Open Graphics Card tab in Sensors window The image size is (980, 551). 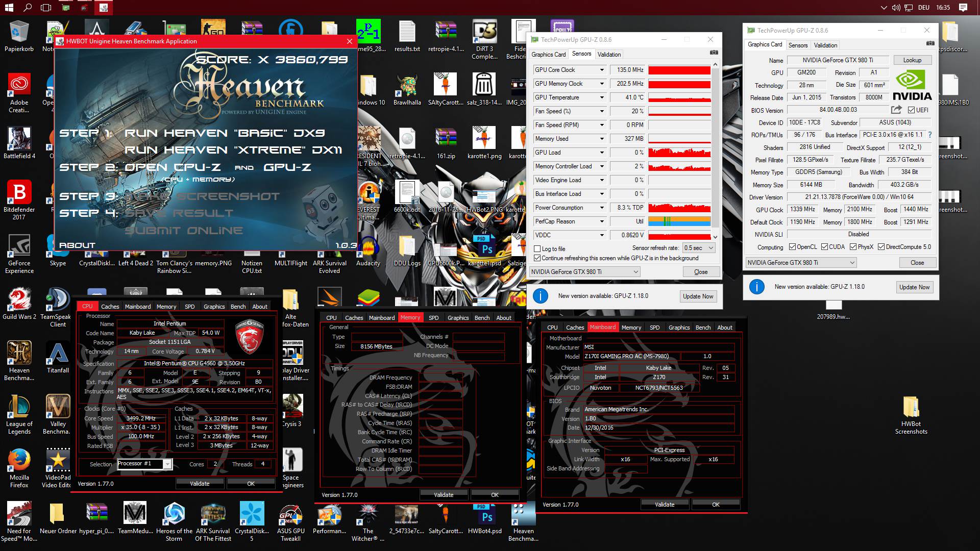point(549,55)
